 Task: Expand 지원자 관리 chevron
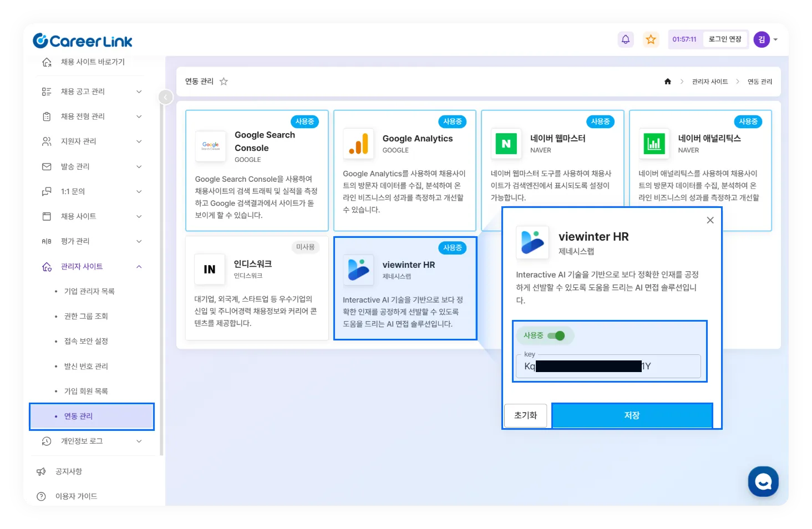tap(139, 141)
